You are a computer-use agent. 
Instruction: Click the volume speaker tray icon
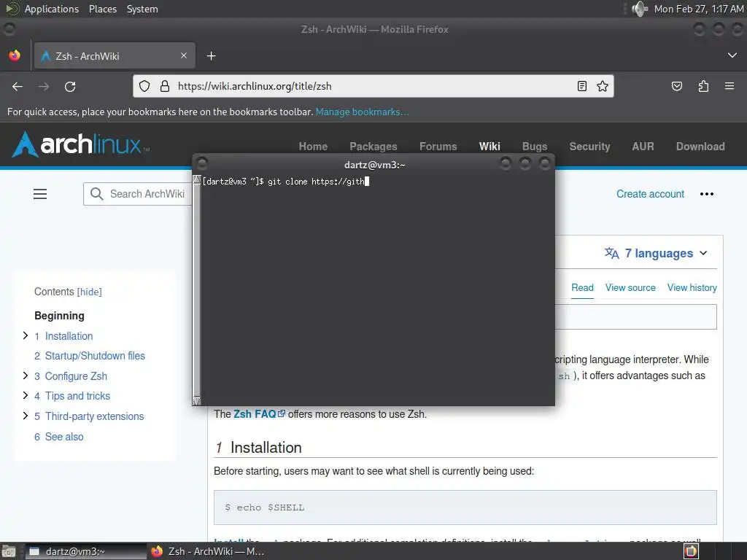640,9
